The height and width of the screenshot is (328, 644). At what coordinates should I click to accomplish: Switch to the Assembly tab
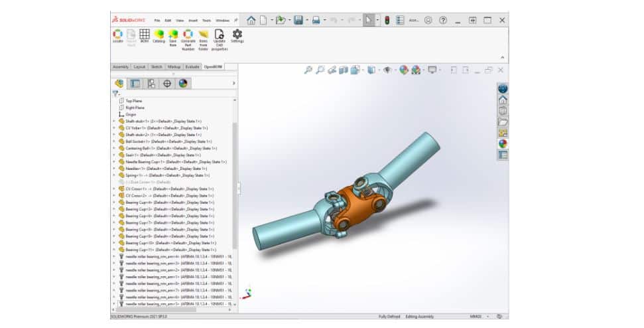pos(121,66)
